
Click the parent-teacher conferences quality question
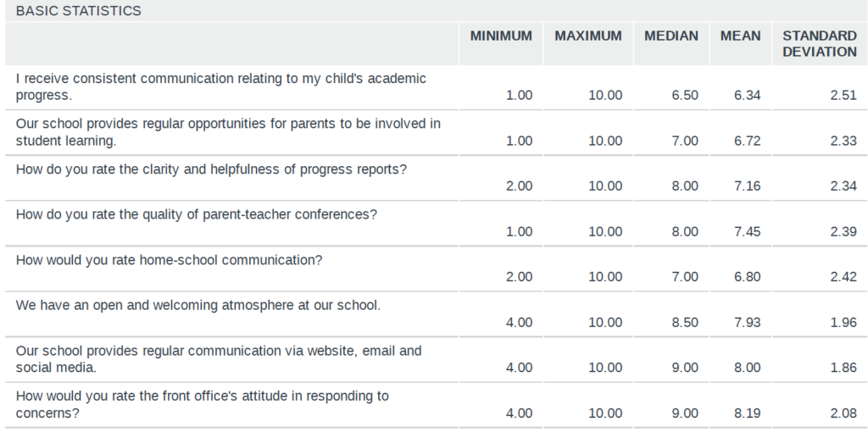(196, 214)
